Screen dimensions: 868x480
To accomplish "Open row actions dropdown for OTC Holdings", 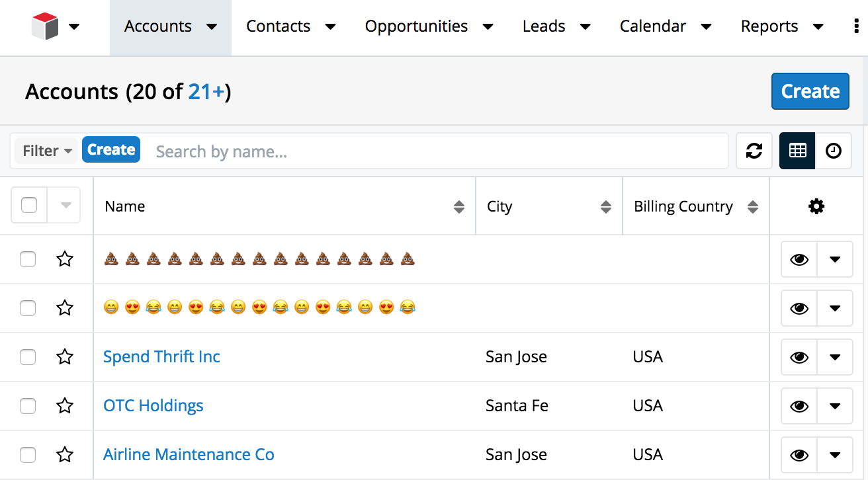I will click(x=835, y=406).
